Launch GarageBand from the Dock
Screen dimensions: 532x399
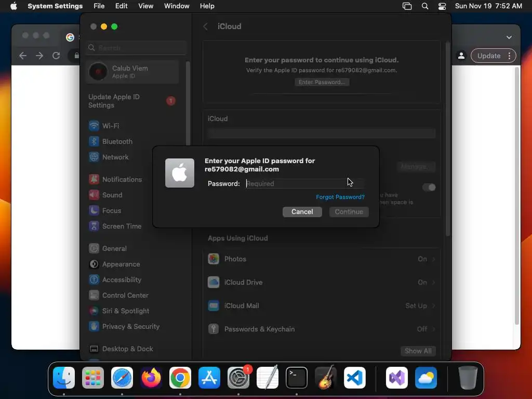click(326, 378)
